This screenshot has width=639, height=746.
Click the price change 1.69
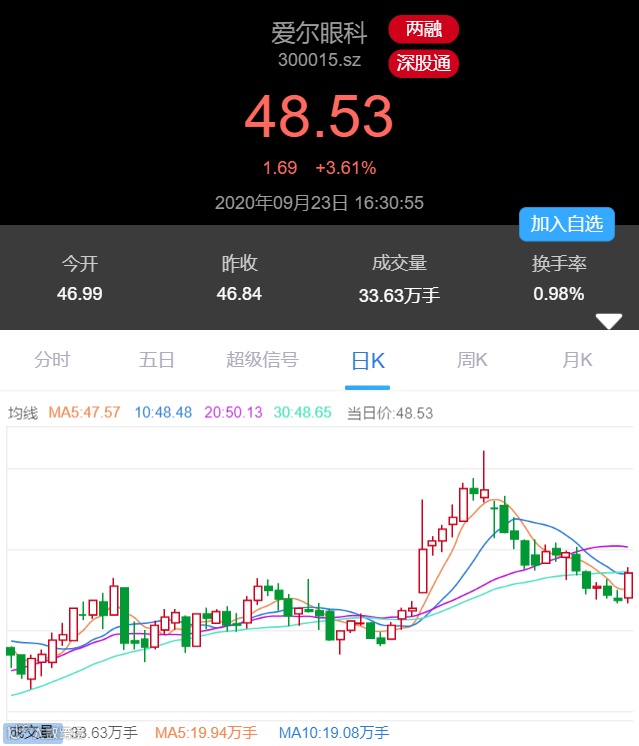[x=280, y=168]
